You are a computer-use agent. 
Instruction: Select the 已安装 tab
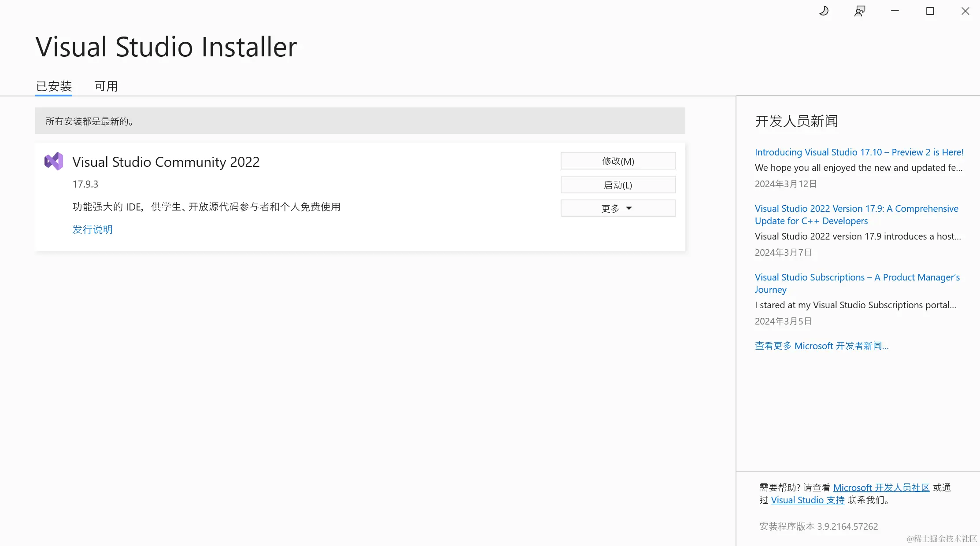(54, 86)
